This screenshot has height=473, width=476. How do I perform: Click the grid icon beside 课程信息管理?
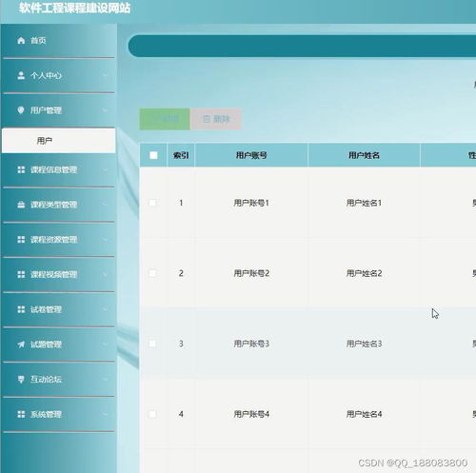point(21,169)
